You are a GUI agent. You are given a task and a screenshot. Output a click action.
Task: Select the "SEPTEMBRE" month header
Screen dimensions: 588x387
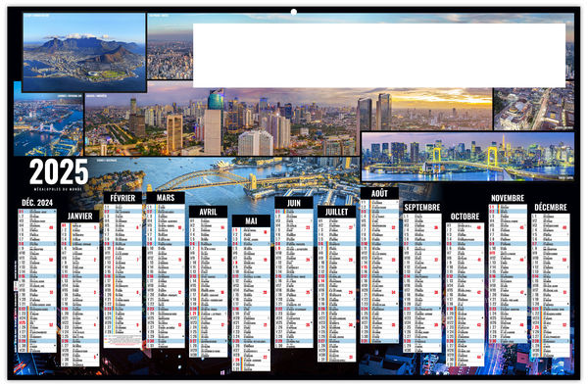[x=421, y=207]
